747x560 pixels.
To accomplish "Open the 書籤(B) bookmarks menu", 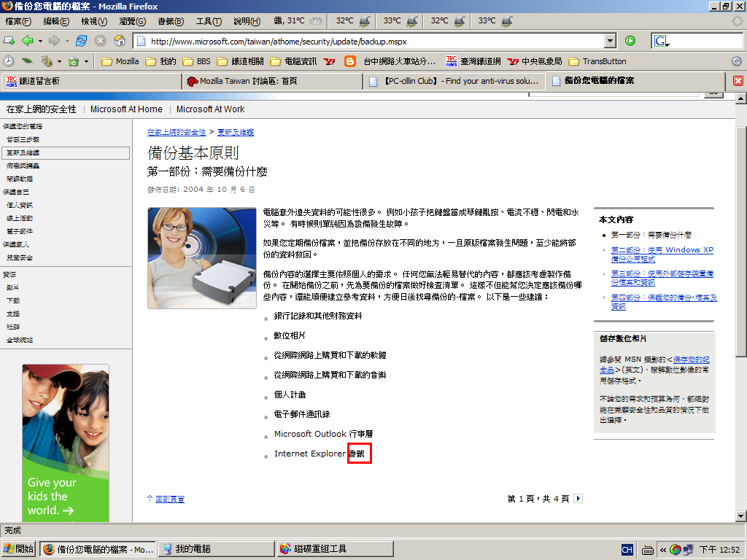I will [x=171, y=21].
